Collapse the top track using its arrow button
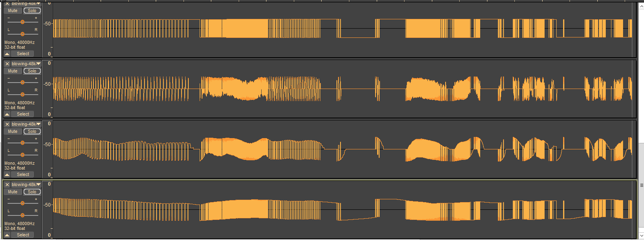644x240 pixels. 7,54
